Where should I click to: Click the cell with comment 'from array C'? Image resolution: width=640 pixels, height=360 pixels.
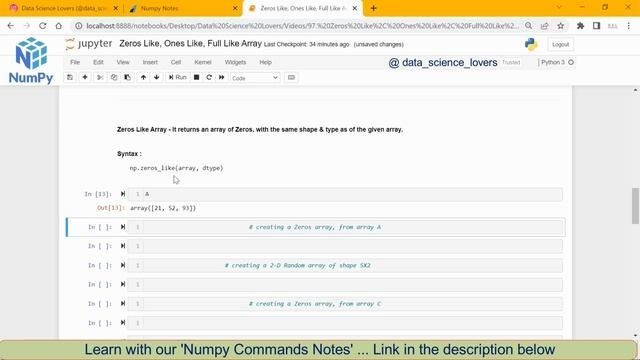tap(345, 304)
